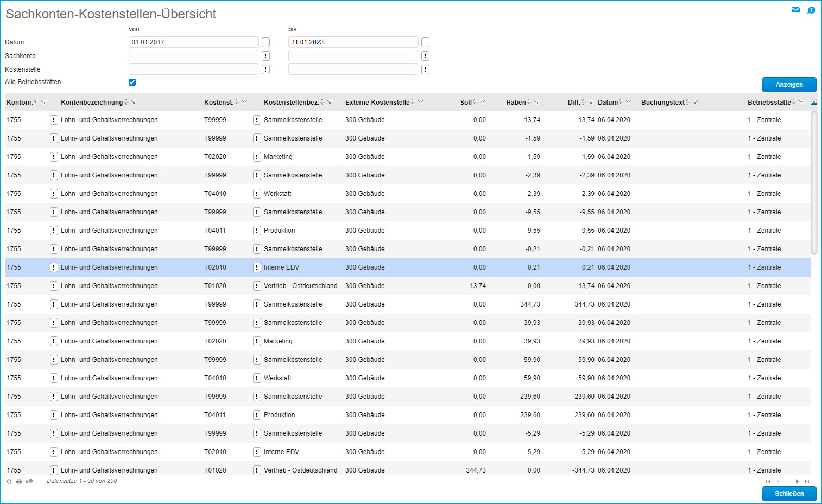Click the refresh icon below the table
This screenshot has height=504, width=822.
(9, 481)
